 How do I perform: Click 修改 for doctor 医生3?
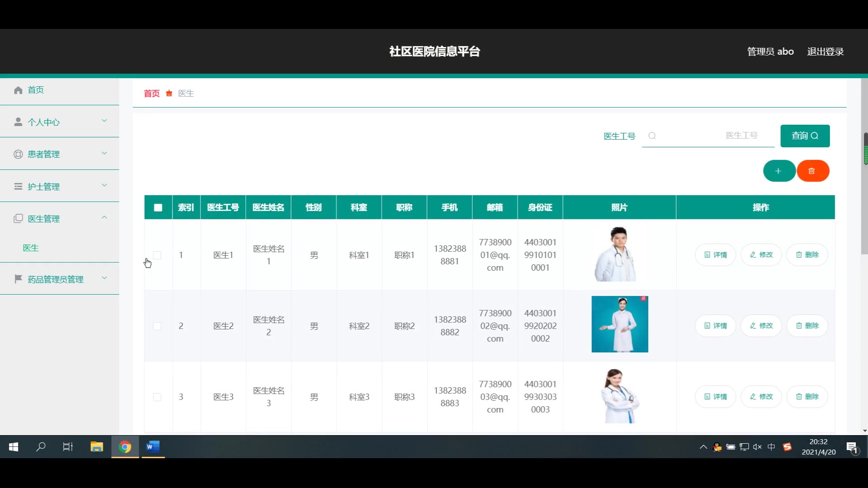[x=761, y=397]
